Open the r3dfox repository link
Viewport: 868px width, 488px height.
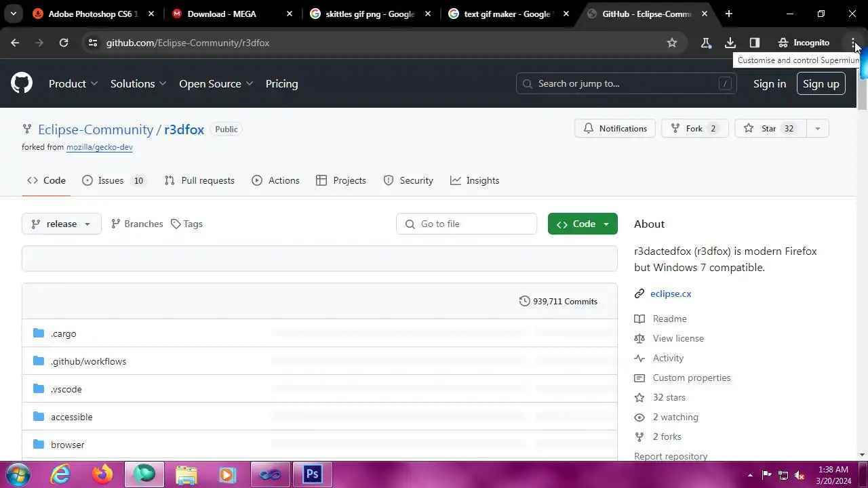pos(184,129)
